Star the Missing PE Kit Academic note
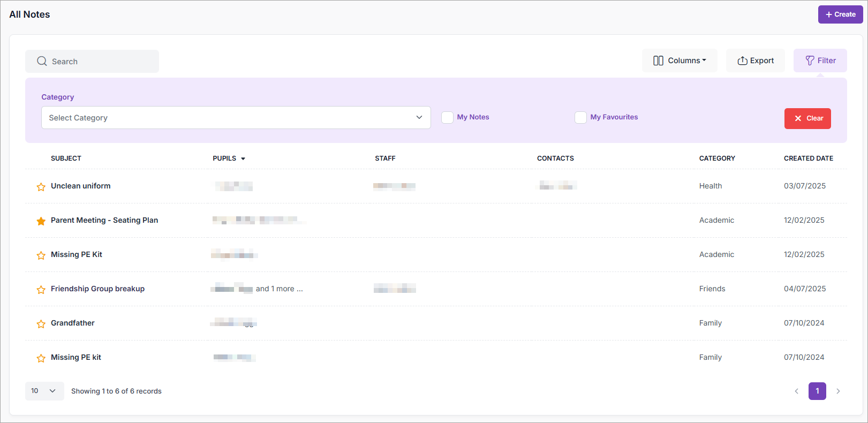 tap(41, 255)
